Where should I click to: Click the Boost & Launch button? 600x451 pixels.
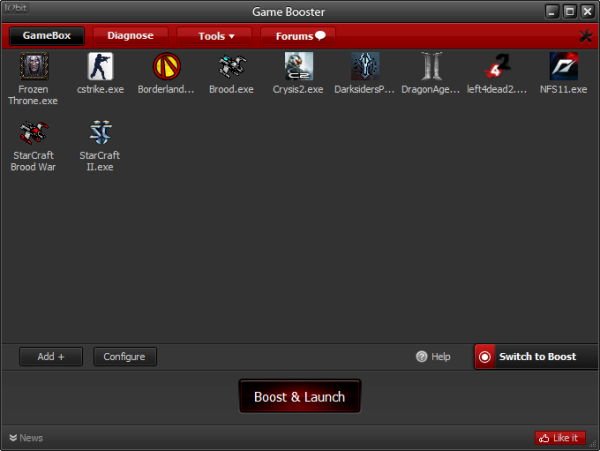click(x=300, y=396)
